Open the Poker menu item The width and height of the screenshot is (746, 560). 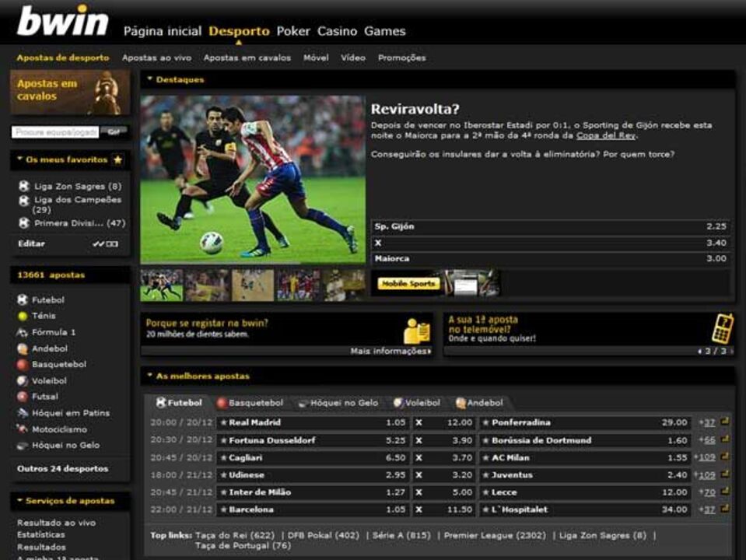pos(293,31)
